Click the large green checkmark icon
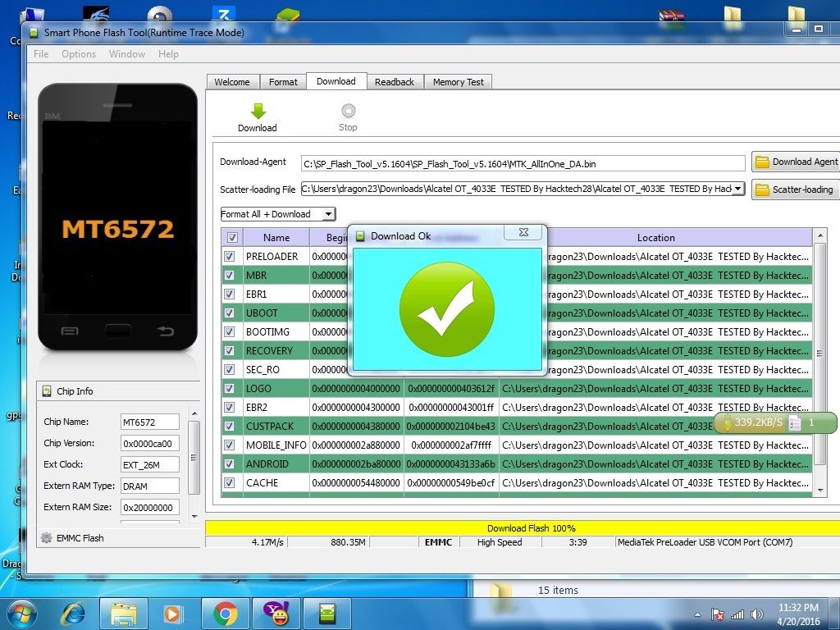This screenshot has height=630, width=840. coord(447,309)
